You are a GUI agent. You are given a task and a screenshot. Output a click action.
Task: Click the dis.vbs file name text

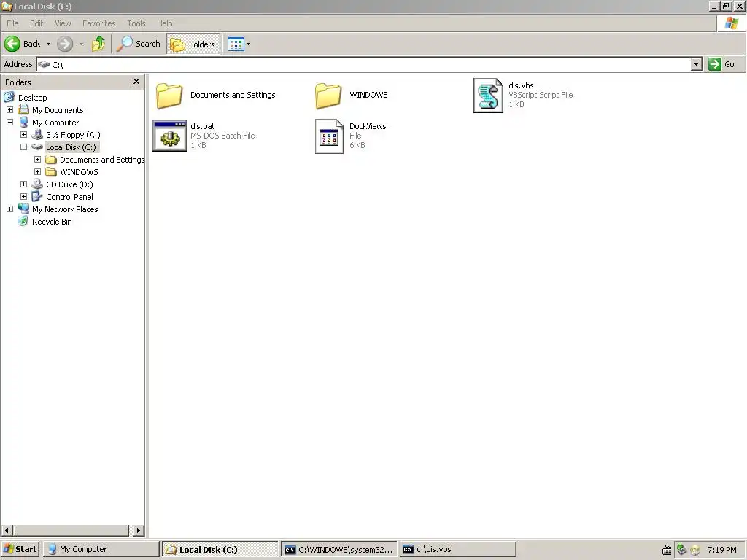[x=521, y=85]
